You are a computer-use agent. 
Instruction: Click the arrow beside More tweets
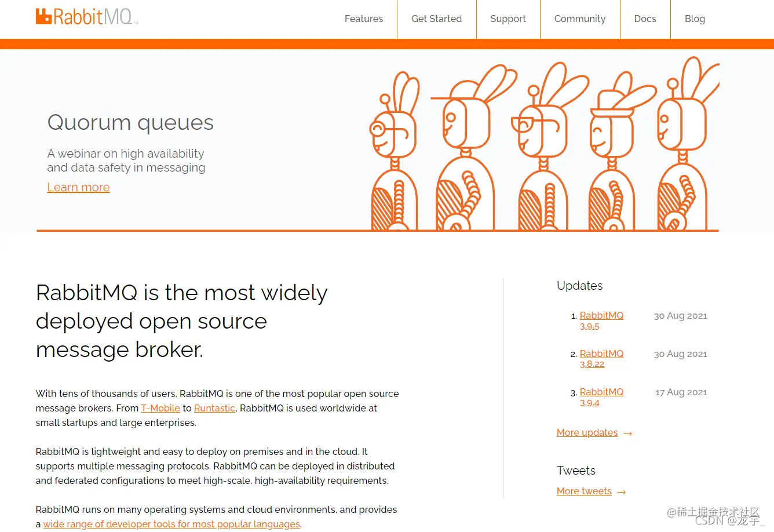622,492
